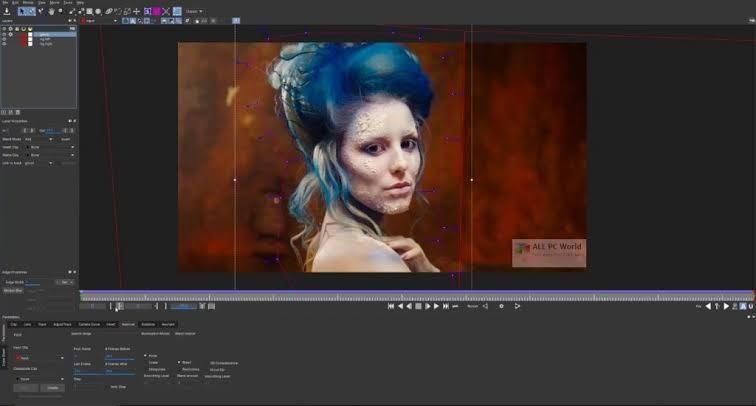Toggle visibility eye of the bottom layer
The height and width of the screenshot is (406, 756).
(x=4, y=44)
